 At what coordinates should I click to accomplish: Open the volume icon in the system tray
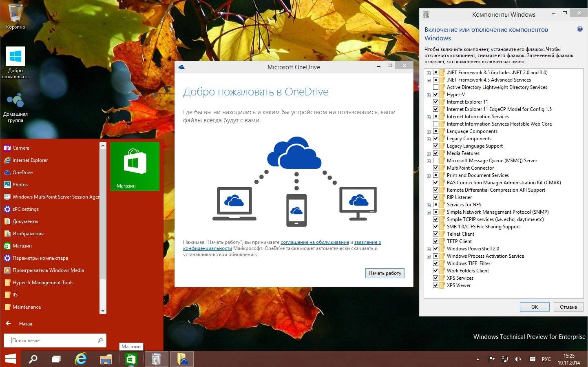click(x=518, y=359)
